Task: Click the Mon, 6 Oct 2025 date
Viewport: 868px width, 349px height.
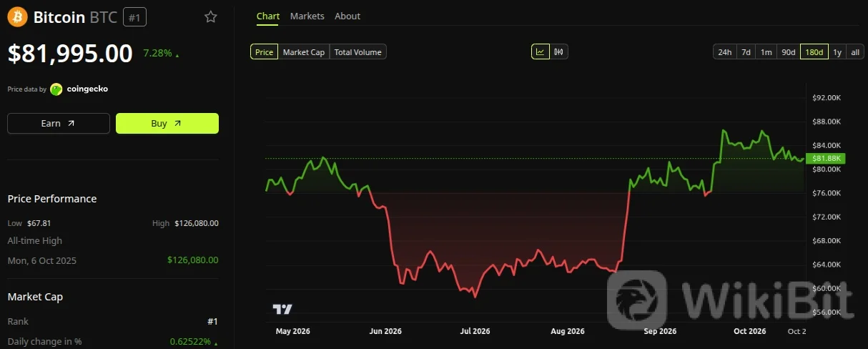Action: [x=41, y=260]
